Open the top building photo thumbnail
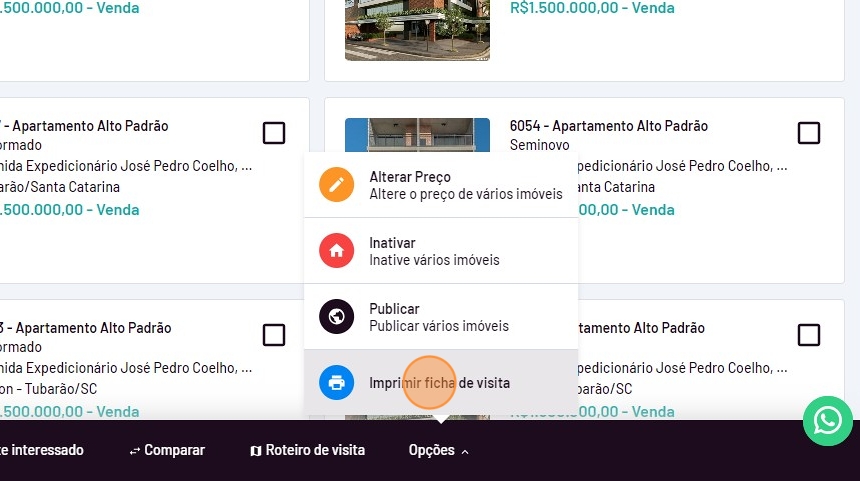 (x=417, y=30)
